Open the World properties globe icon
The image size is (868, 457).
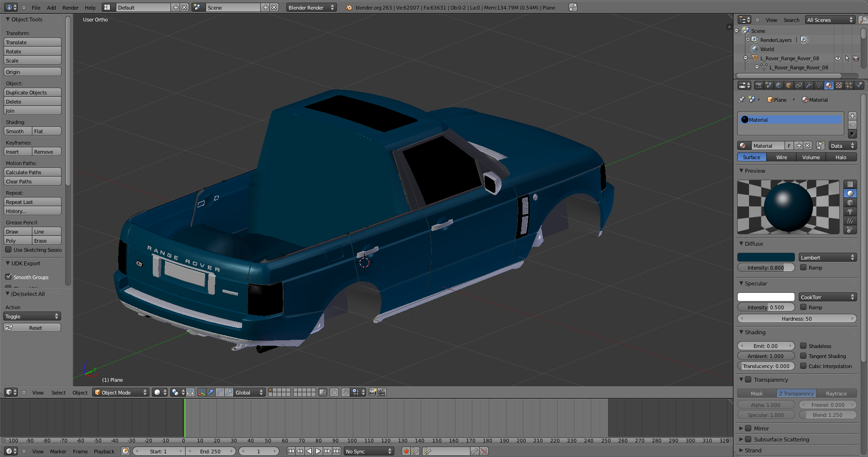(x=779, y=85)
